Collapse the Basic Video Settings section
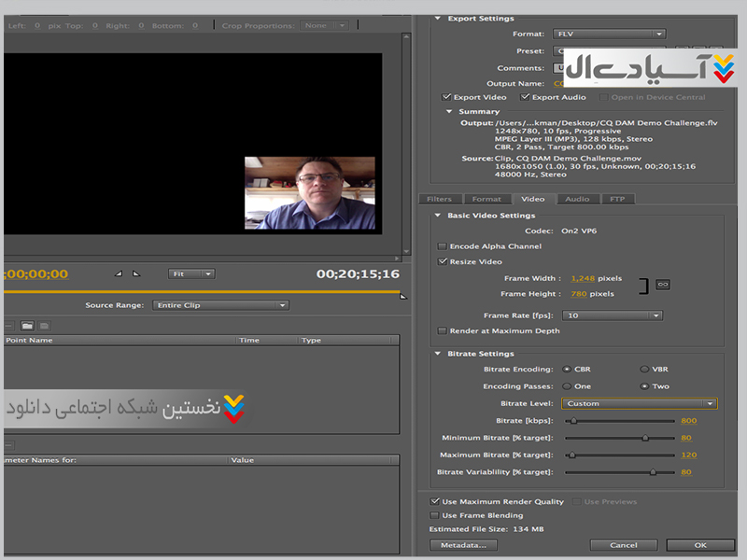 pos(439,216)
